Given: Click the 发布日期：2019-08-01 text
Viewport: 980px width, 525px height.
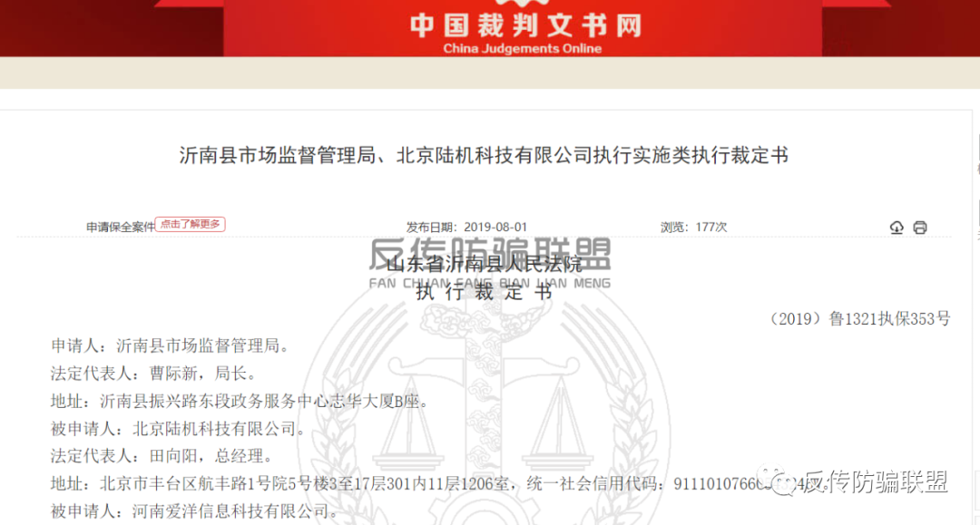Looking at the screenshot, I should [x=466, y=228].
